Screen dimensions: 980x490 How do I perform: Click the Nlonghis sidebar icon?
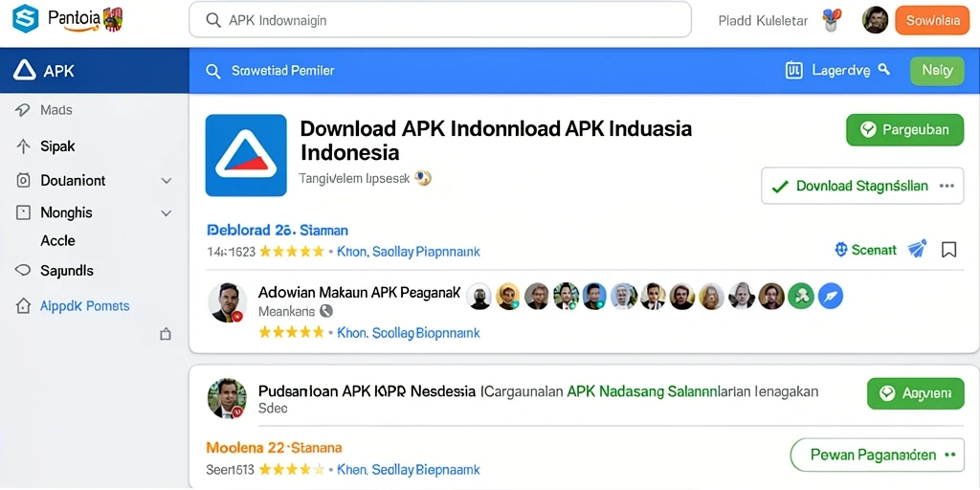[23, 213]
